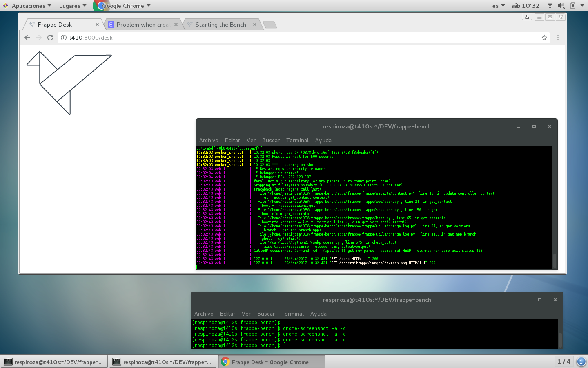This screenshot has height=368, width=588.
Task: Open Buscar menu in lower terminal
Action: (266, 314)
